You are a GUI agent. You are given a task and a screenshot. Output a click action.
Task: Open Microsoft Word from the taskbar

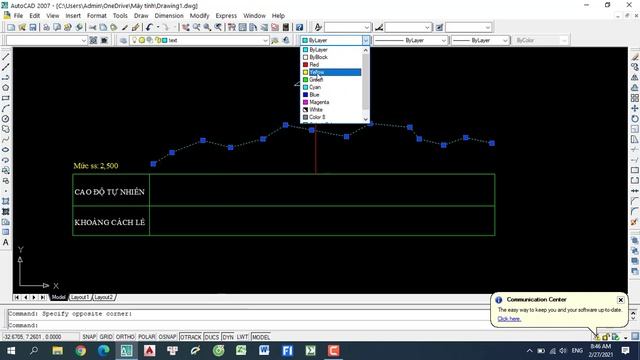[264, 351]
